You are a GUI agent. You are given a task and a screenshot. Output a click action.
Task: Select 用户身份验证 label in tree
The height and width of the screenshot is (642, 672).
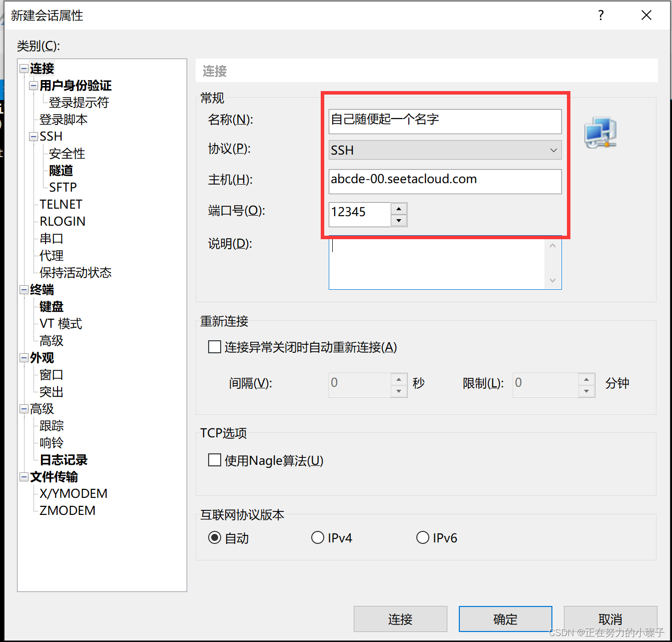coord(76,86)
